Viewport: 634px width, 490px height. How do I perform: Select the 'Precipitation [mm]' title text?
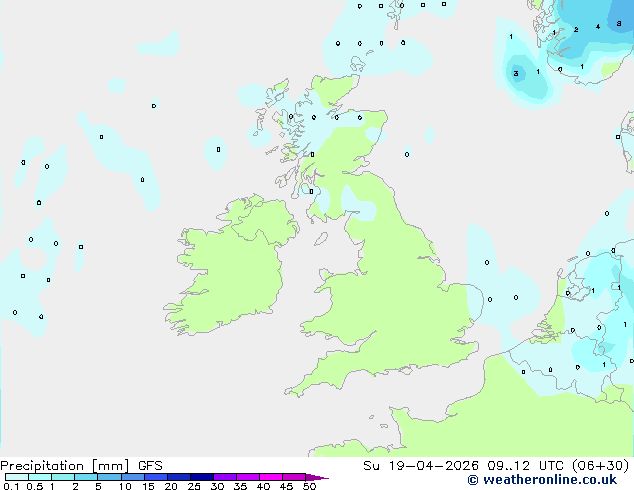point(64,466)
